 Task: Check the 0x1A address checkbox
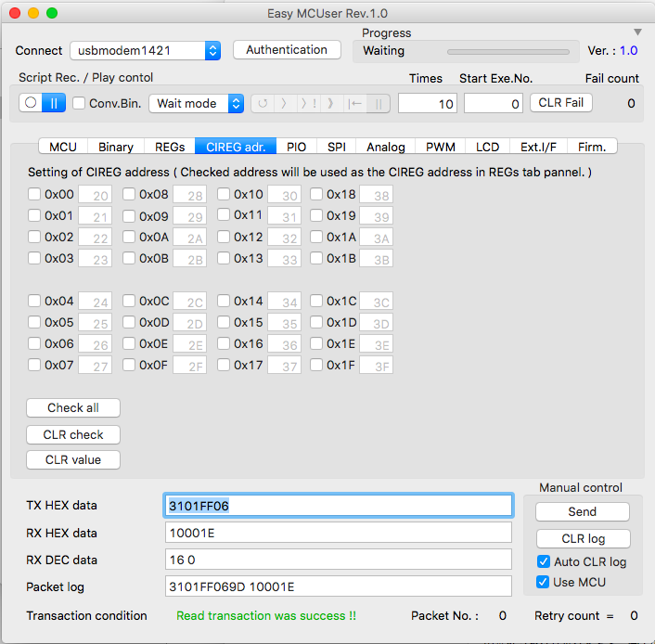click(316, 237)
